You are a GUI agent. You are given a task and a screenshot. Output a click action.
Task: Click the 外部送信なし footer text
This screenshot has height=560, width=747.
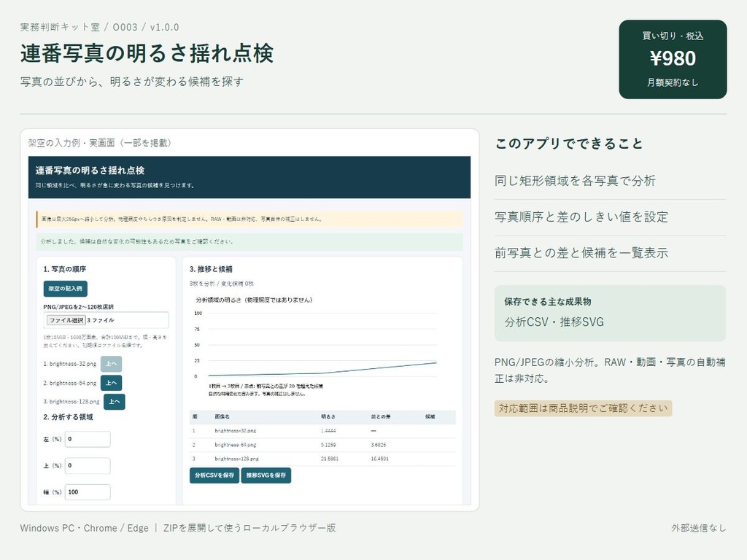(699, 528)
